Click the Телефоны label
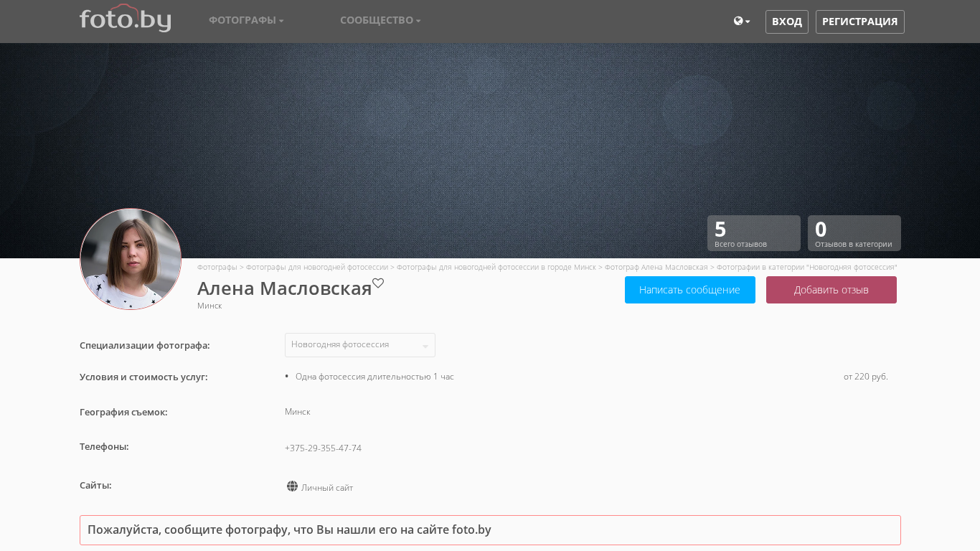Viewport: 980px width, 551px height. (104, 447)
